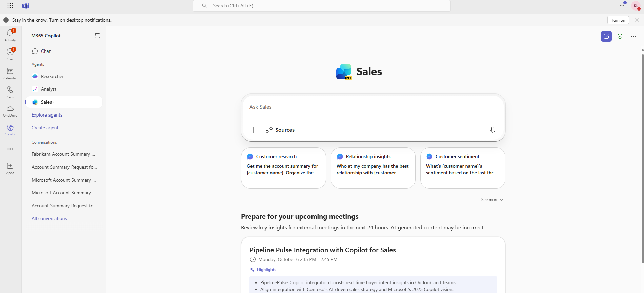Click the green shield protection icon
Viewport: 644px width, 293px height.
(x=620, y=36)
